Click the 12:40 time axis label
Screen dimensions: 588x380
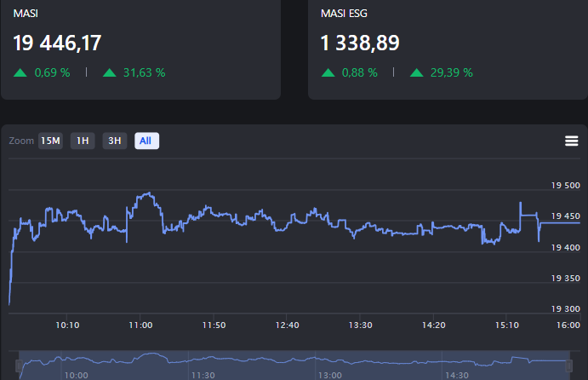click(x=288, y=325)
